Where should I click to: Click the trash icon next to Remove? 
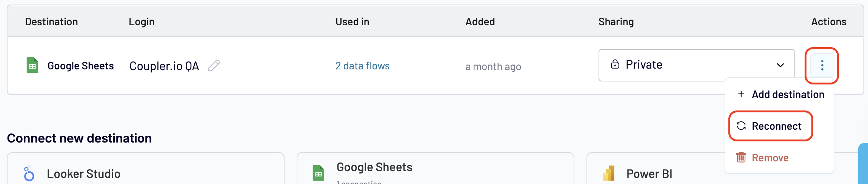tap(741, 157)
